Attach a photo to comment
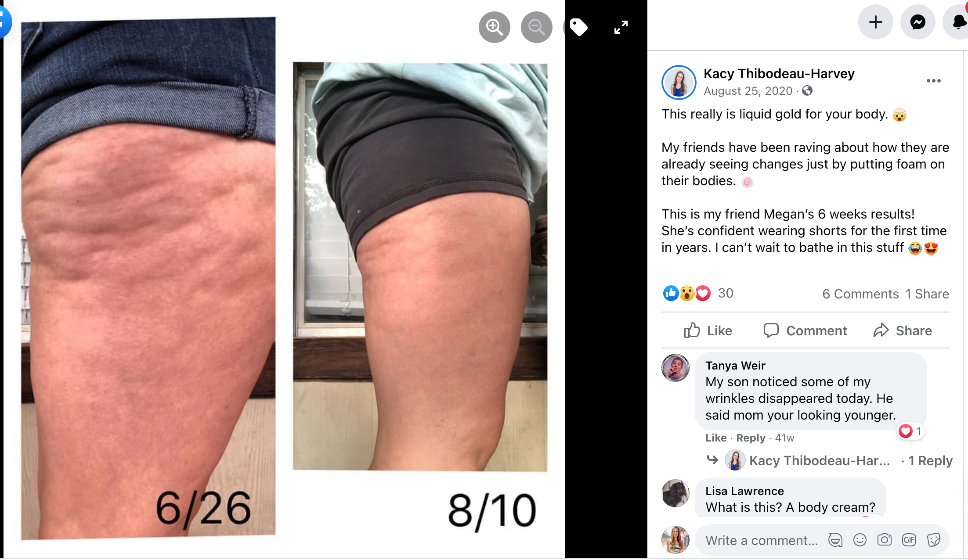Screen dimensions: 968x560 (x=885, y=540)
